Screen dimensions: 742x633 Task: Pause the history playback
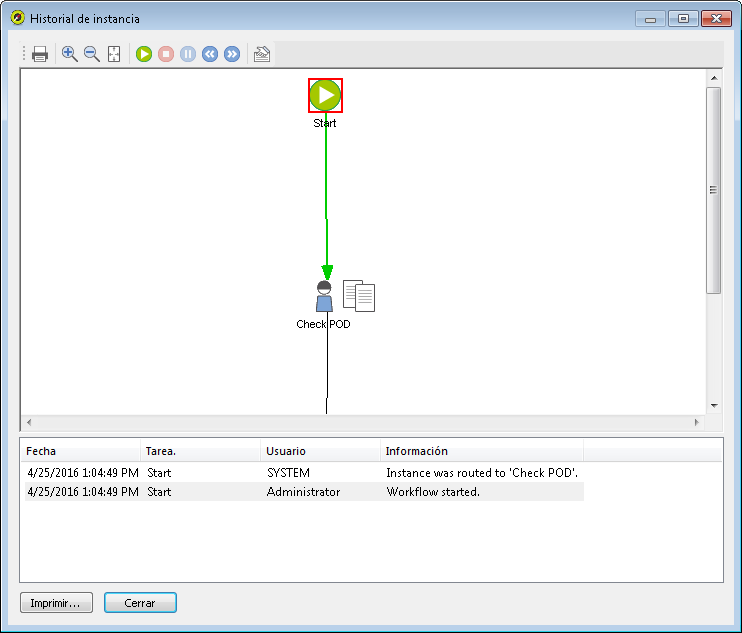pos(188,54)
